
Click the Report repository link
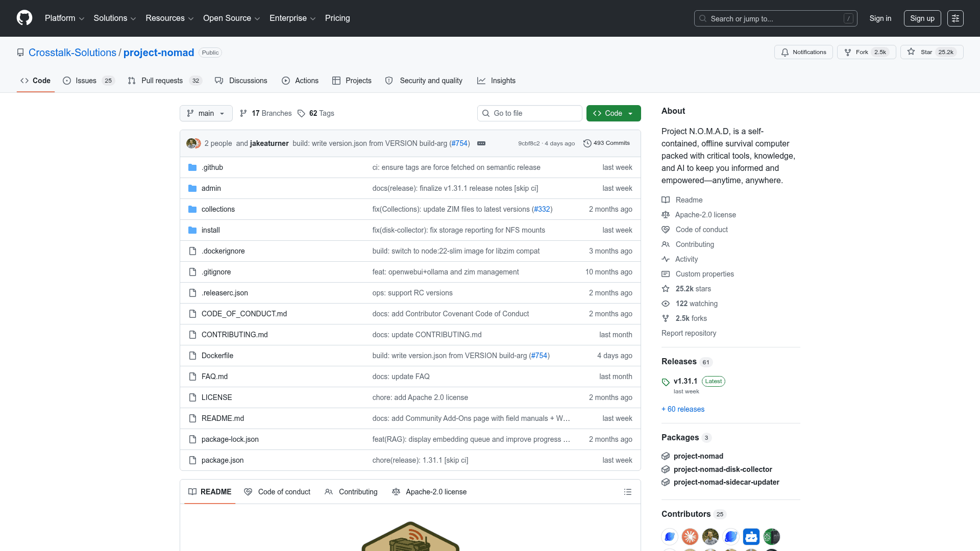click(689, 333)
